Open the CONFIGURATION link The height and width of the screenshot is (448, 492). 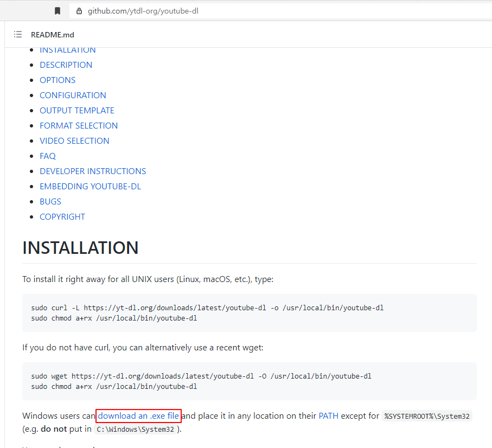click(x=73, y=95)
